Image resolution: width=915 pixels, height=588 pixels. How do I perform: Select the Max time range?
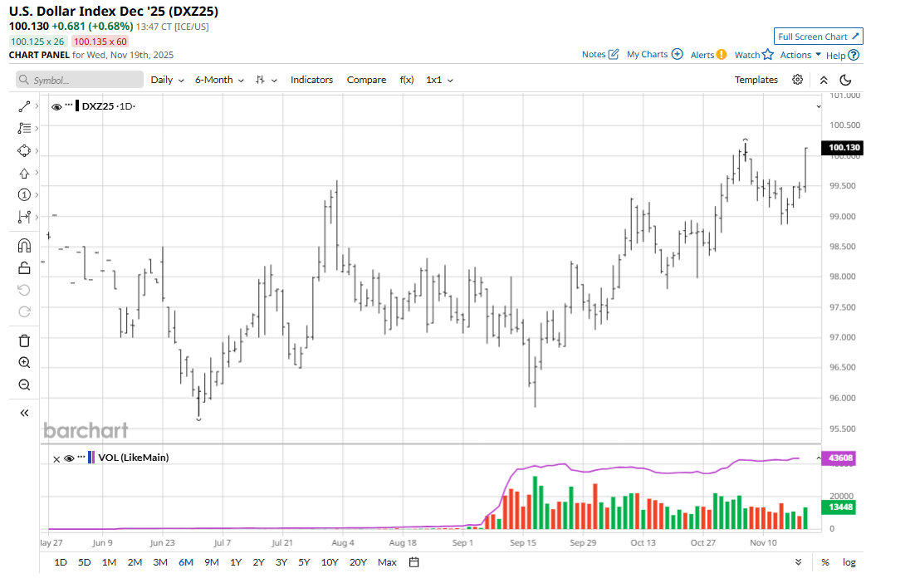click(387, 562)
